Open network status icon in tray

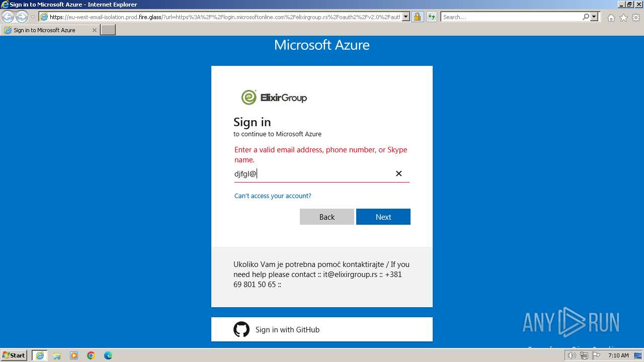click(x=584, y=355)
